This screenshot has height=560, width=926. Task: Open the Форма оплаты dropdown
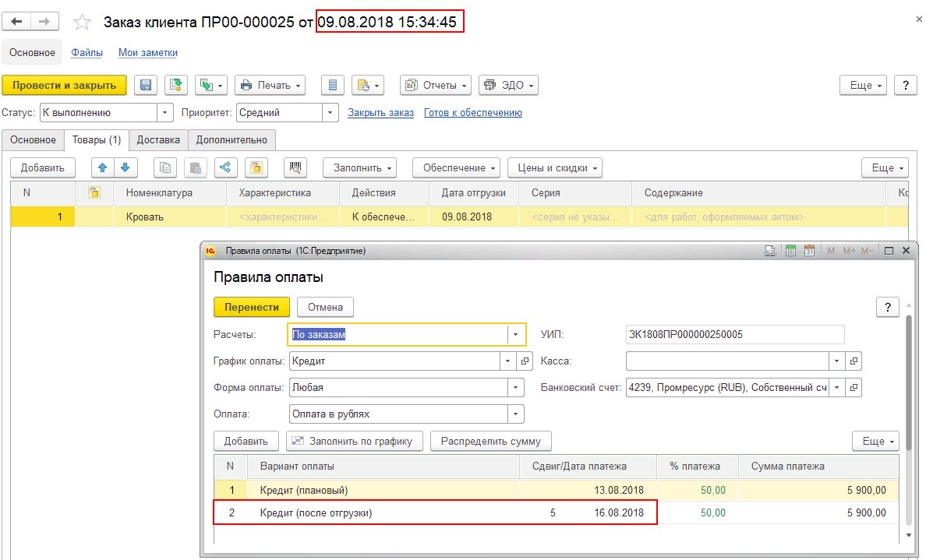pyautogui.click(x=516, y=387)
